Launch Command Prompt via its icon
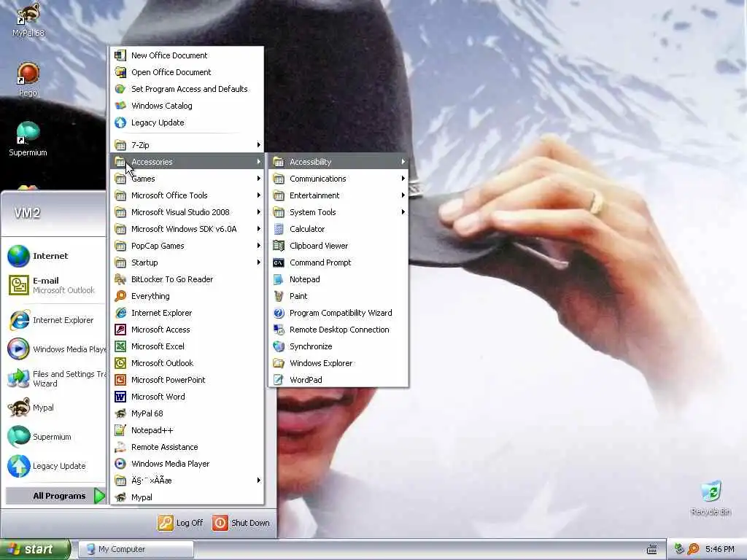This screenshot has height=560, width=747. point(279,262)
